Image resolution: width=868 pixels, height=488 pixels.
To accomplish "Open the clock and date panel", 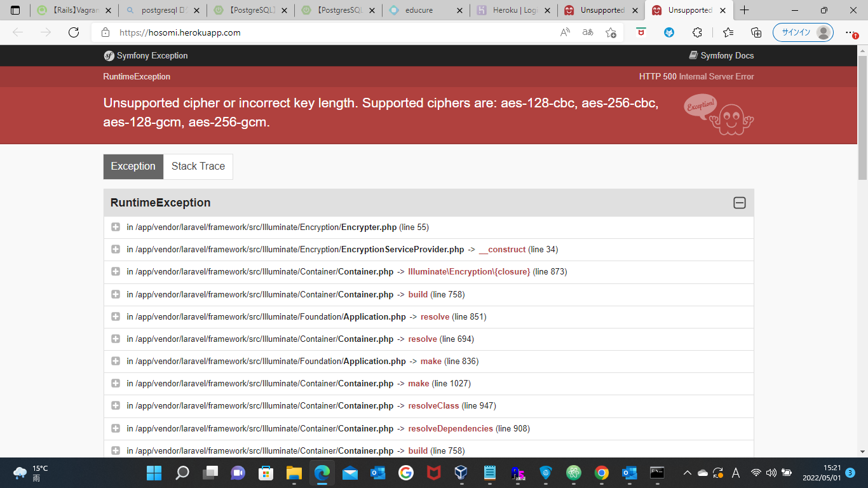I will 821,473.
